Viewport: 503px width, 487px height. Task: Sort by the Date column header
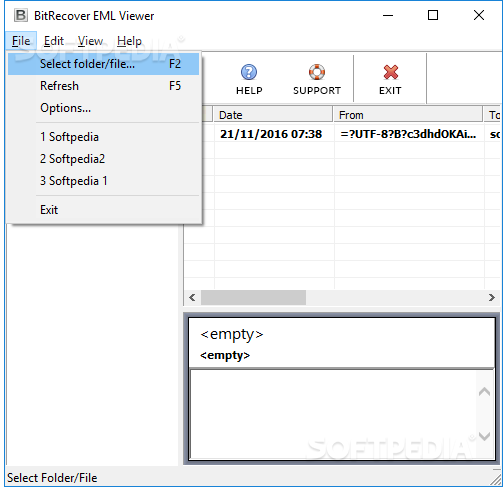coord(273,115)
